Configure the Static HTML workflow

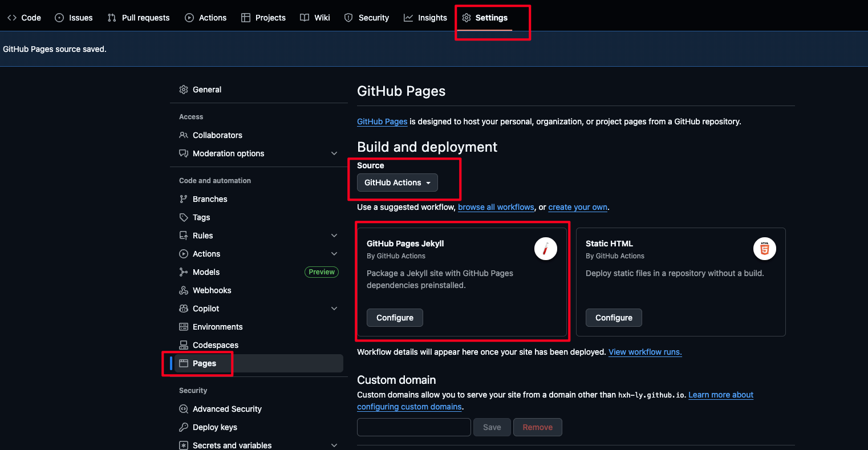point(614,318)
